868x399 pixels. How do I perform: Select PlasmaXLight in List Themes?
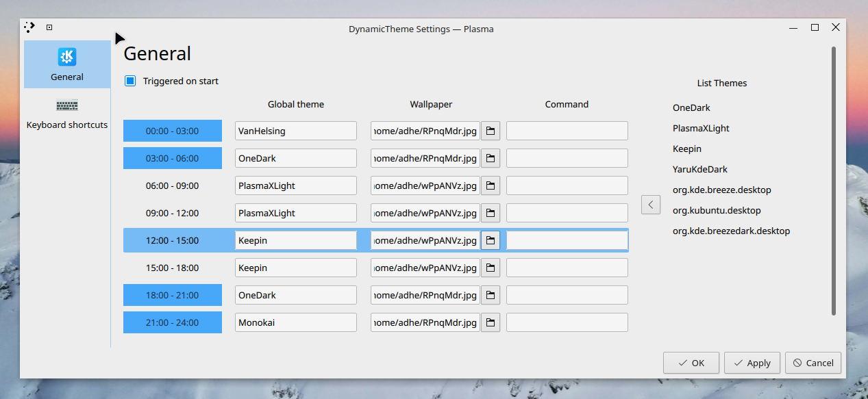point(701,128)
